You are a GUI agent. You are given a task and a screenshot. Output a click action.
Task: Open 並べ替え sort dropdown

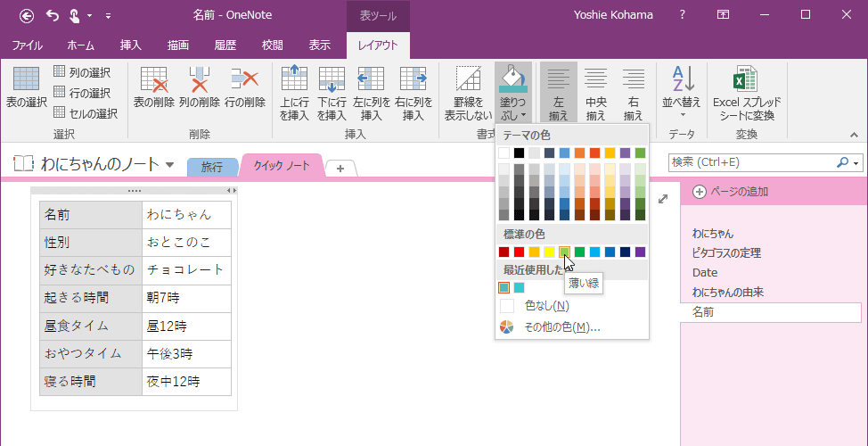pyautogui.click(x=682, y=91)
